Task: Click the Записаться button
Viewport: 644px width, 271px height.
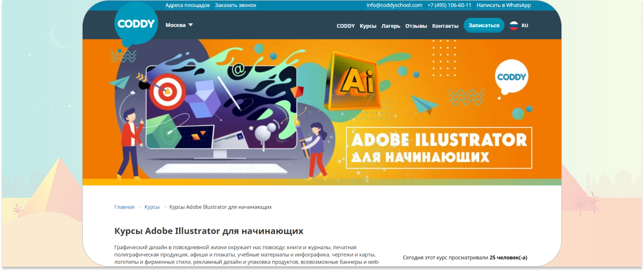Action: 484,25
